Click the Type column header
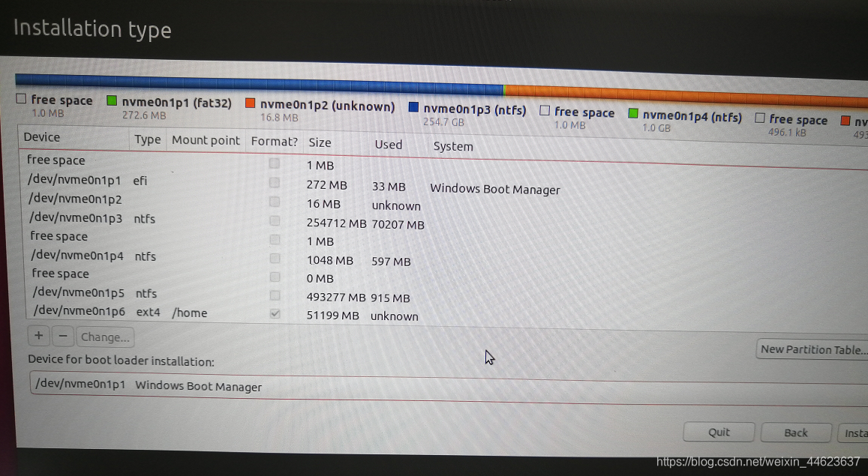Screen dimensions: 868x476 (147, 140)
